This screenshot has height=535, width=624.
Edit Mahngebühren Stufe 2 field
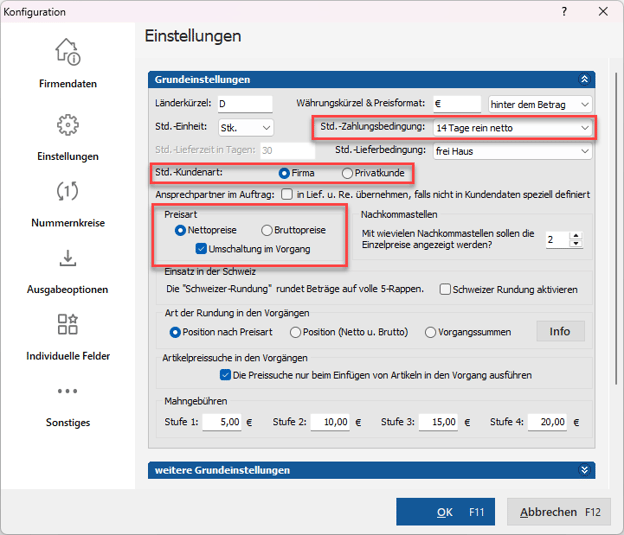click(x=330, y=422)
